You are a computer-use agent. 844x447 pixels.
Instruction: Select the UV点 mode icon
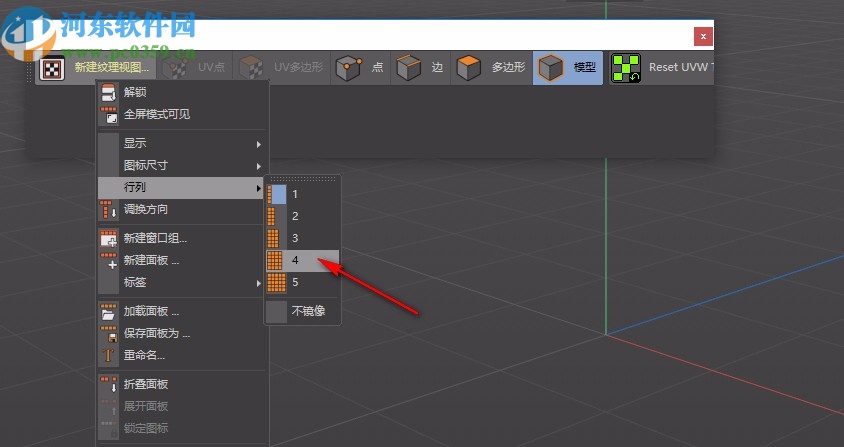pyautogui.click(x=175, y=68)
